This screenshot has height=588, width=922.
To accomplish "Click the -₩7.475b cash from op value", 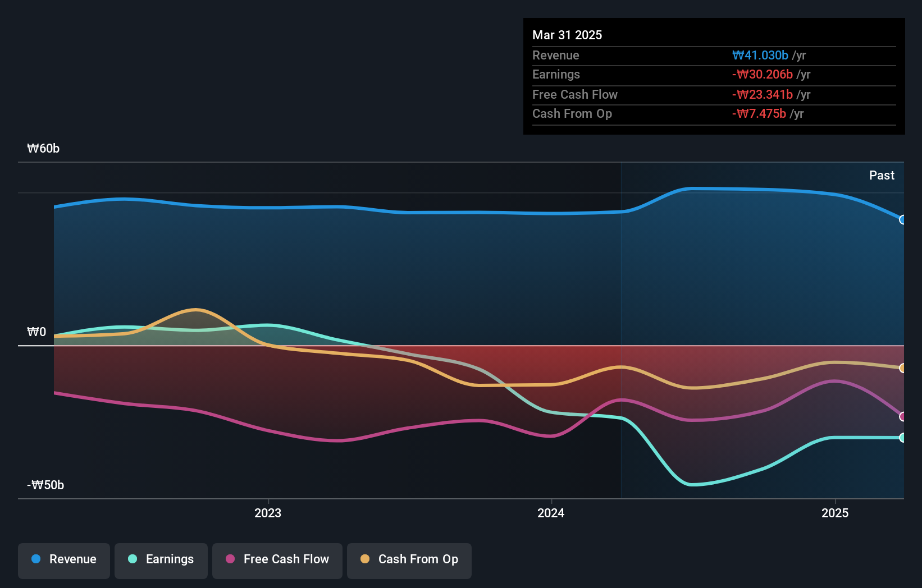I will click(x=759, y=113).
